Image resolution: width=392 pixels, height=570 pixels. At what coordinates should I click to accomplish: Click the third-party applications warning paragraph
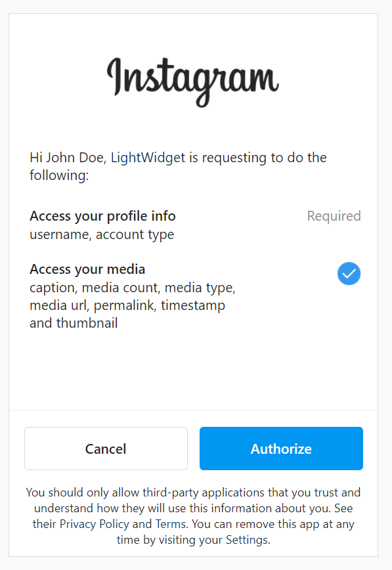pyautogui.click(x=193, y=516)
